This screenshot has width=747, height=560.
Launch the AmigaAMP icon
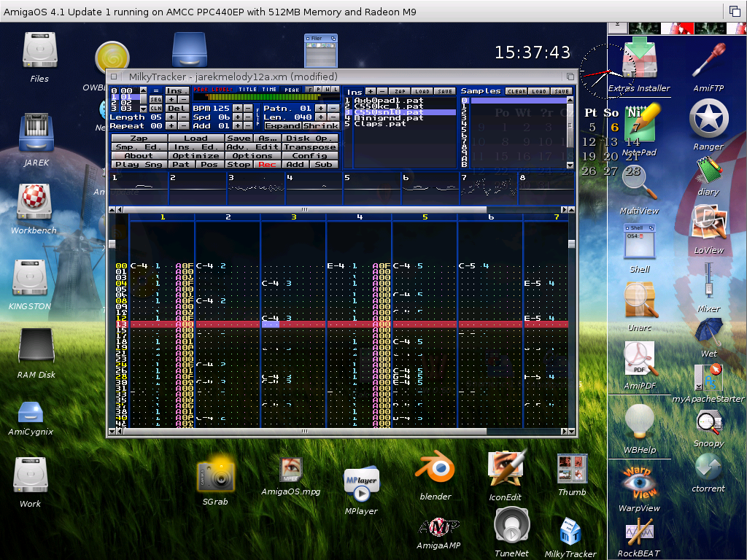(438, 526)
